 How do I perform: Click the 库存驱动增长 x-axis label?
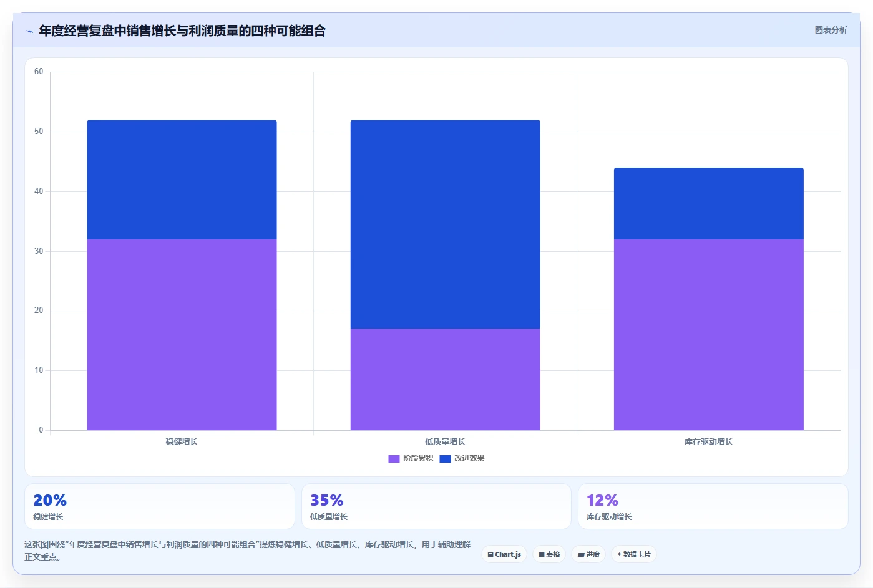[x=708, y=441]
